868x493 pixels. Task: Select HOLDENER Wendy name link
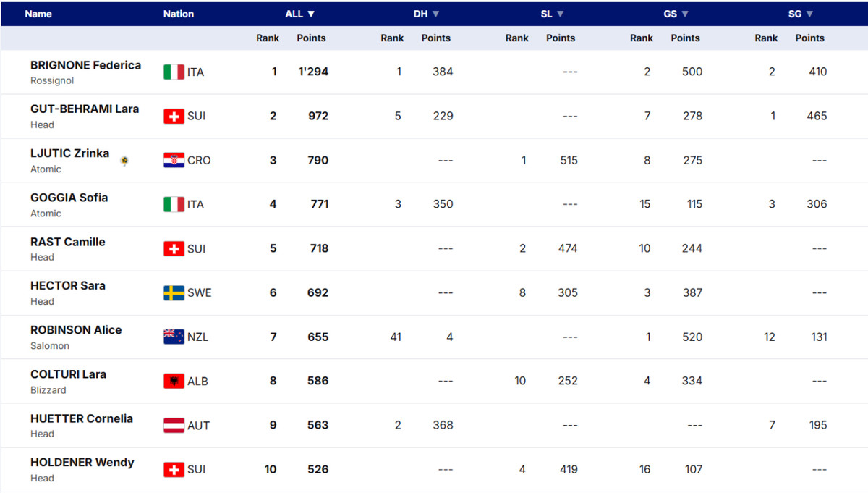[x=82, y=463]
